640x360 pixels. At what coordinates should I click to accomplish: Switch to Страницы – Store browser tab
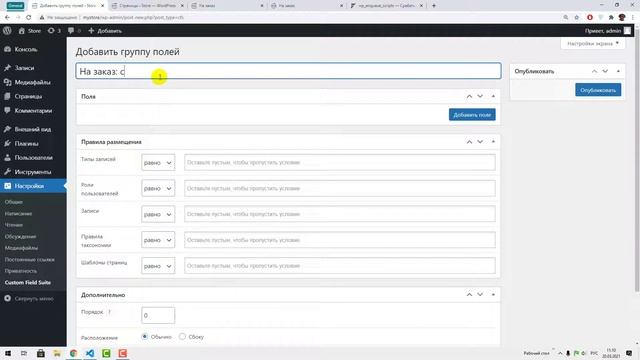(147, 6)
